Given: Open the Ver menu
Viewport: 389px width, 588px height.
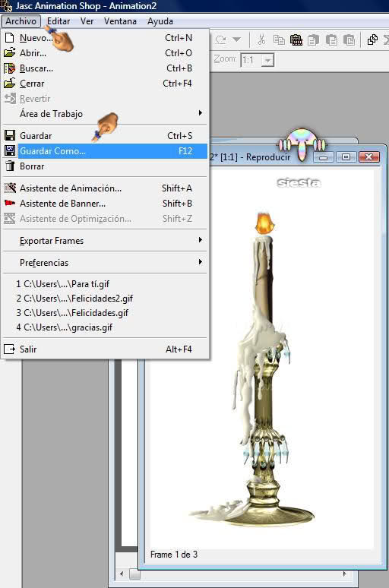Looking at the screenshot, I should point(87,21).
